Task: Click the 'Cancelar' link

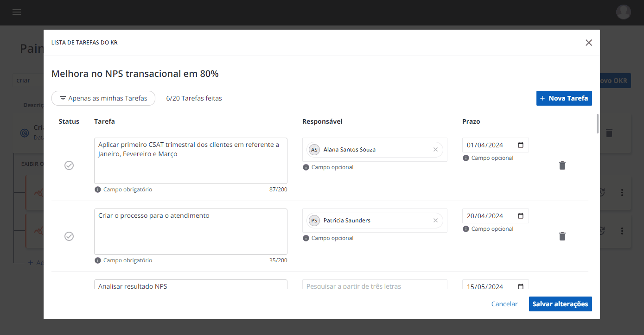Action: (504, 304)
